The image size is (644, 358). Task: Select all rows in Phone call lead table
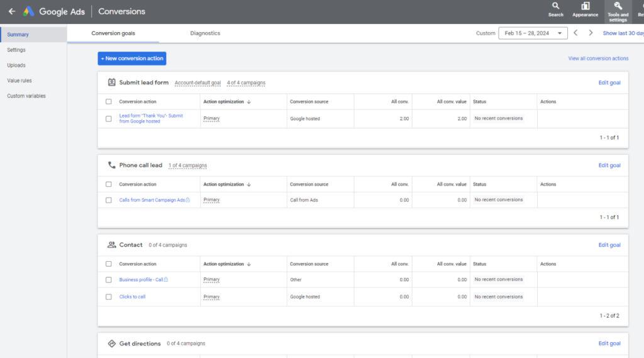pyautogui.click(x=108, y=184)
